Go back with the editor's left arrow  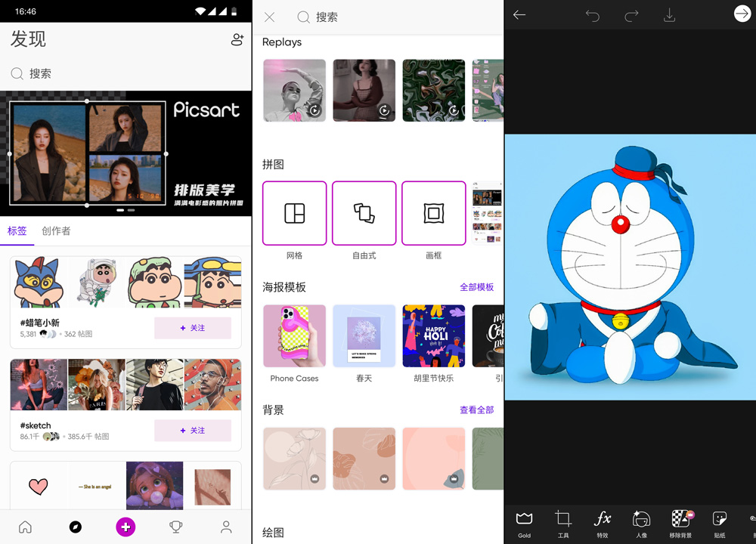519,15
